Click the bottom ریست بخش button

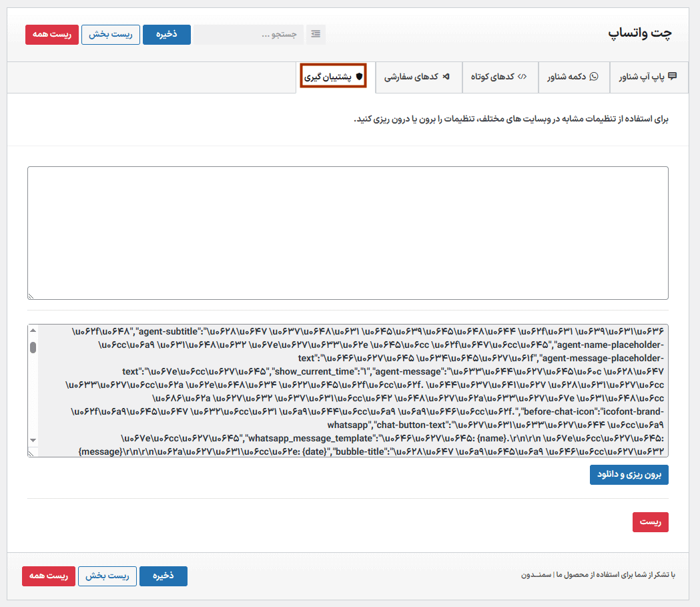tap(107, 576)
